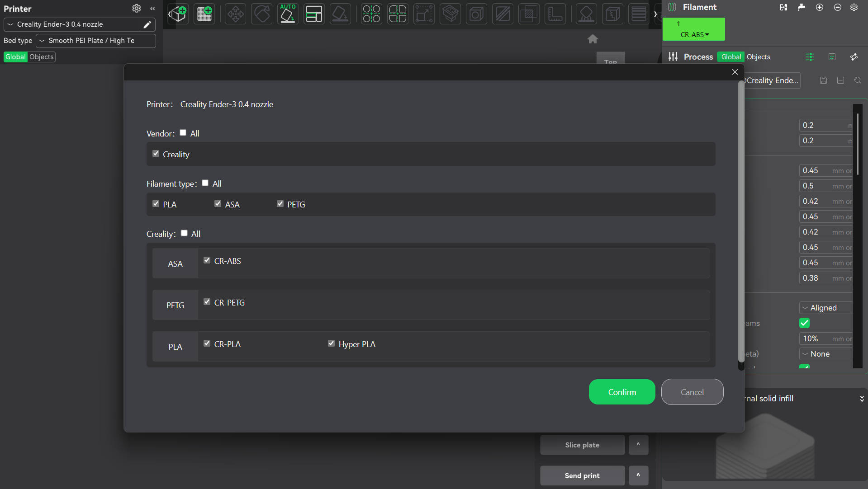Open the Bed type Smooth PEI Plate dropdown

(96, 41)
